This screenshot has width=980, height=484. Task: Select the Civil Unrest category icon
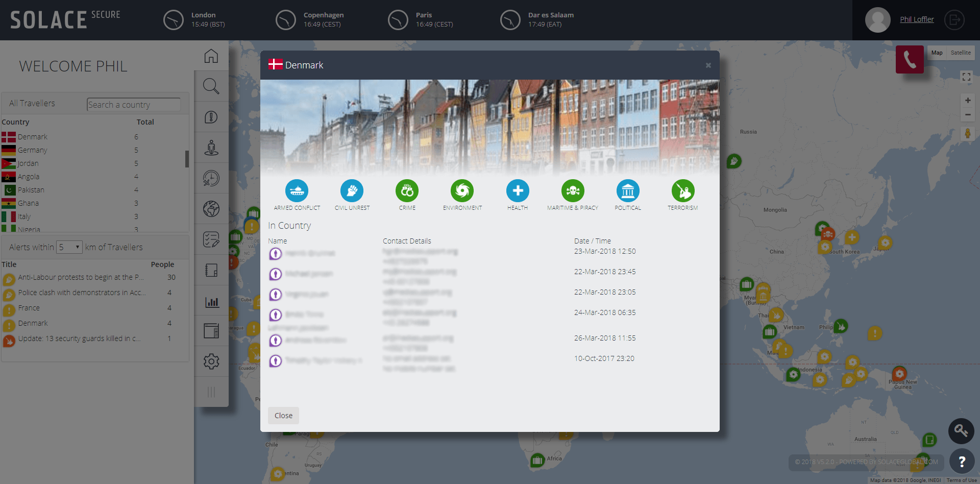pos(352,191)
